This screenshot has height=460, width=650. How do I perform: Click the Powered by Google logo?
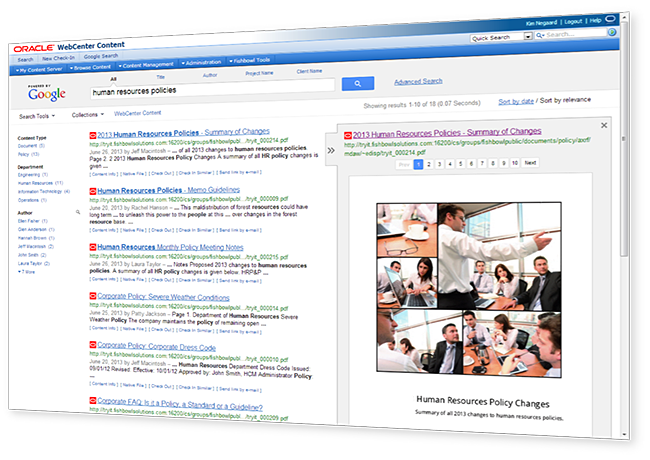46,93
